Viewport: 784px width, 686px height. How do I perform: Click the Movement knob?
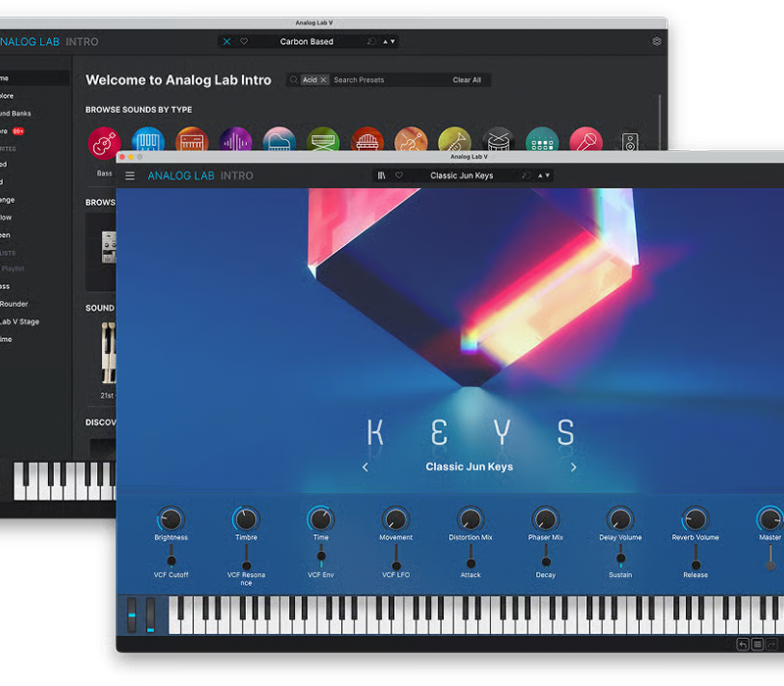[x=396, y=519]
